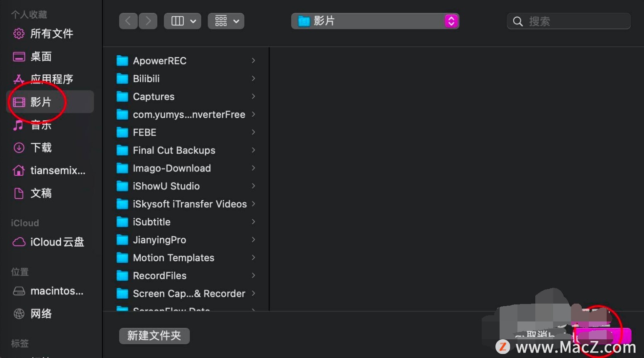Viewport: 644px width, 358px height.
Task: Expand the Captures folder chevron
Action: pyautogui.click(x=253, y=96)
